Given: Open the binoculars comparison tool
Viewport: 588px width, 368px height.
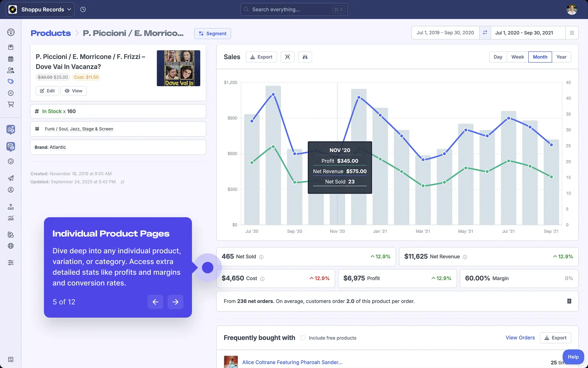Looking at the screenshot, I should pos(305,57).
